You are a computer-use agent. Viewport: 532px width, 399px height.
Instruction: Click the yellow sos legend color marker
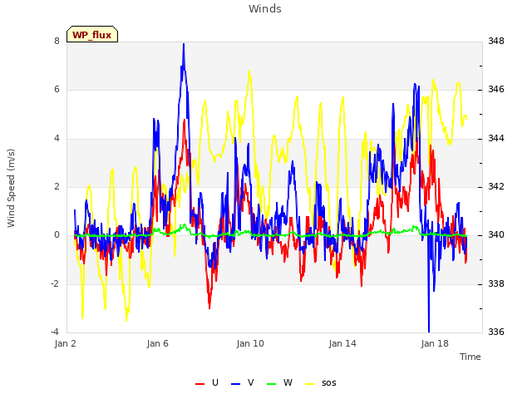coord(309,384)
